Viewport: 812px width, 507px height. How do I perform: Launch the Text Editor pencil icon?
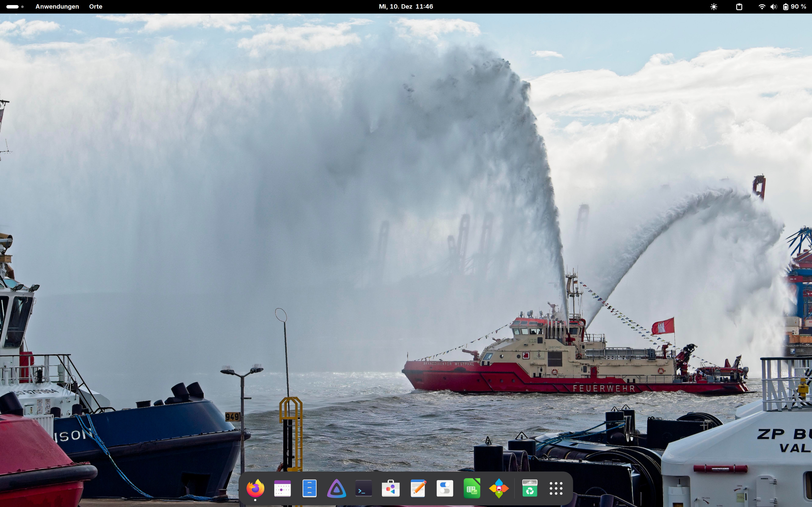click(x=418, y=489)
